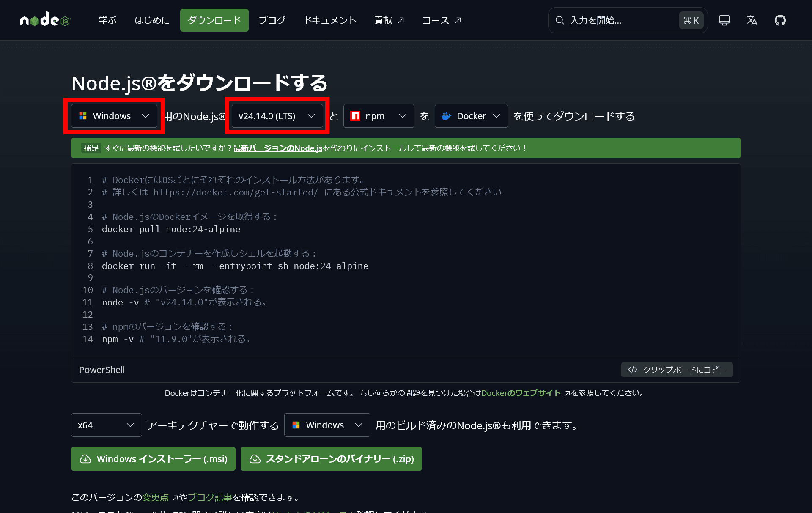Open the ドキュメント nav item
The image size is (812, 513).
point(330,20)
